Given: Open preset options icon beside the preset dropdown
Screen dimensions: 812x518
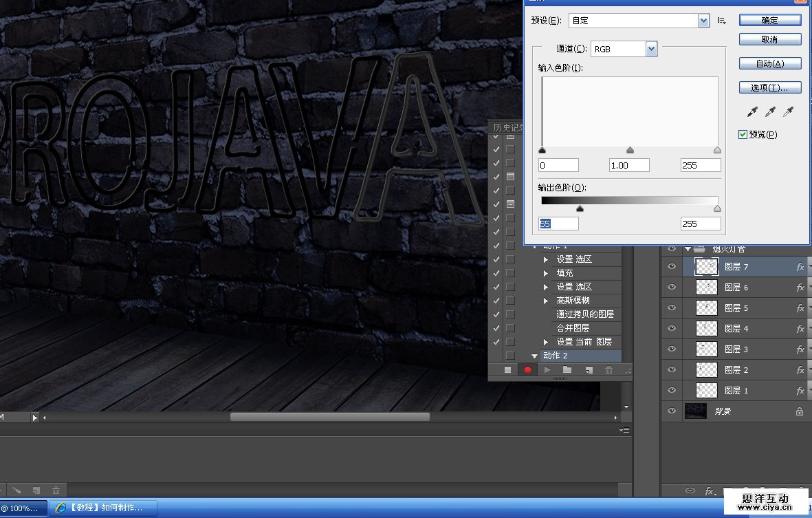Looking at the screenshot, I should coord(721,21).
